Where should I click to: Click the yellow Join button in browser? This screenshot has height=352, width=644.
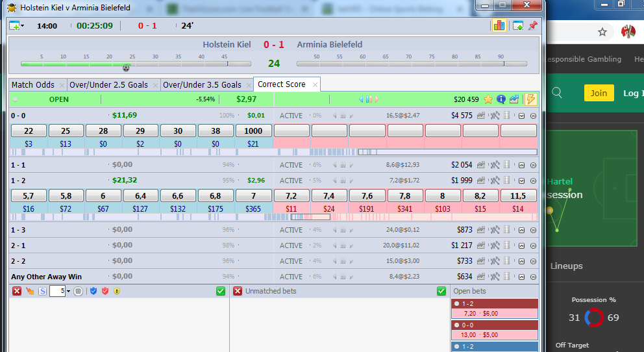pos(599,93)
